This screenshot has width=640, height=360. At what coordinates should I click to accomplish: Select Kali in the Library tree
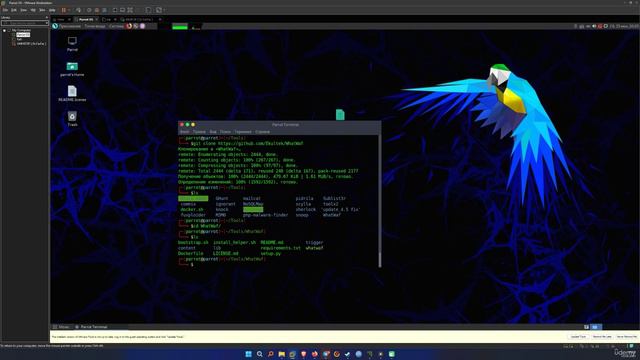tap(19, 39)
